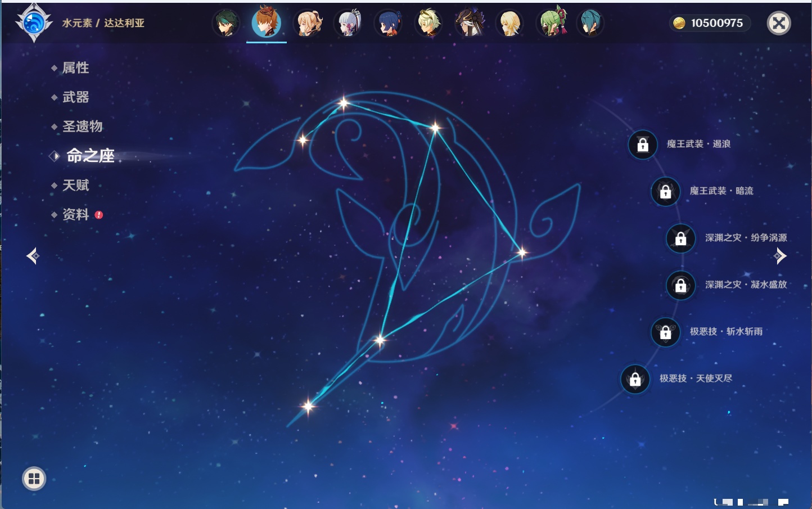Go to next character with right arrow

tap(780, 256)
